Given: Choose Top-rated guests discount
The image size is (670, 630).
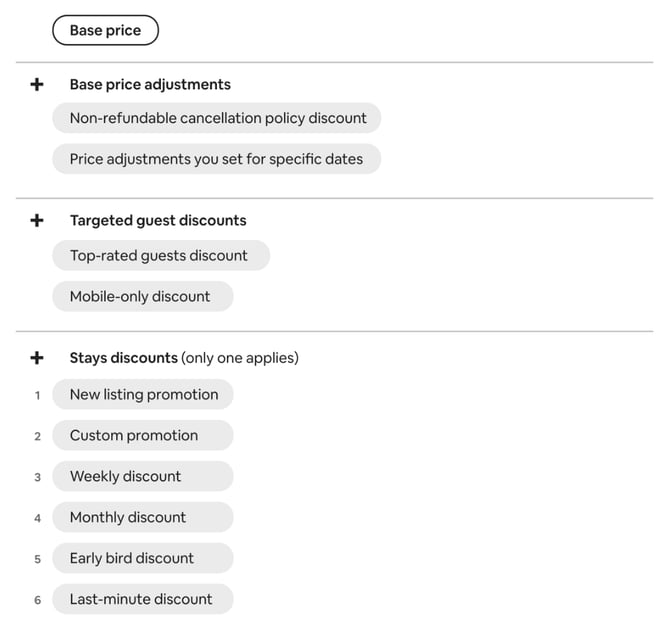Looking at the screenshot, I should [x=161, y=256].
